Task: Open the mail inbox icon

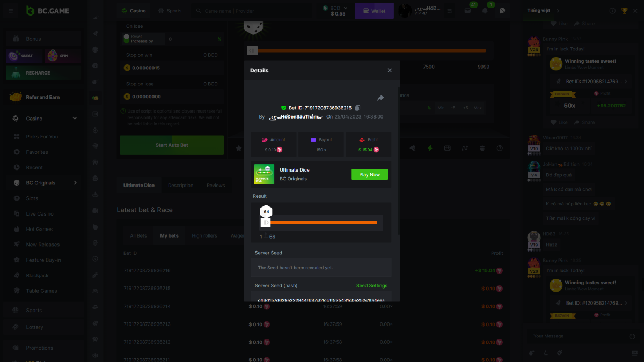Action: coord(467,11)
